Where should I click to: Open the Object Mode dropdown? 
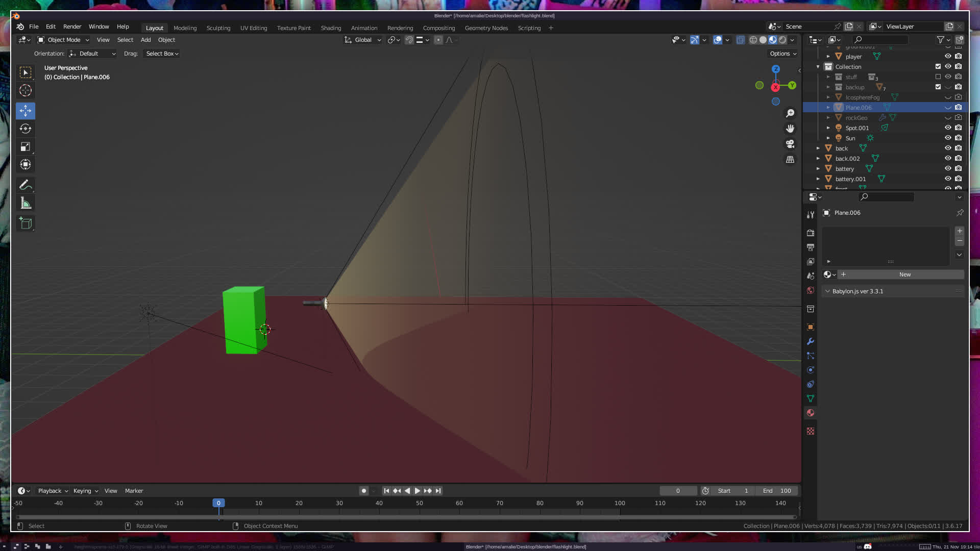pos(64,40)
